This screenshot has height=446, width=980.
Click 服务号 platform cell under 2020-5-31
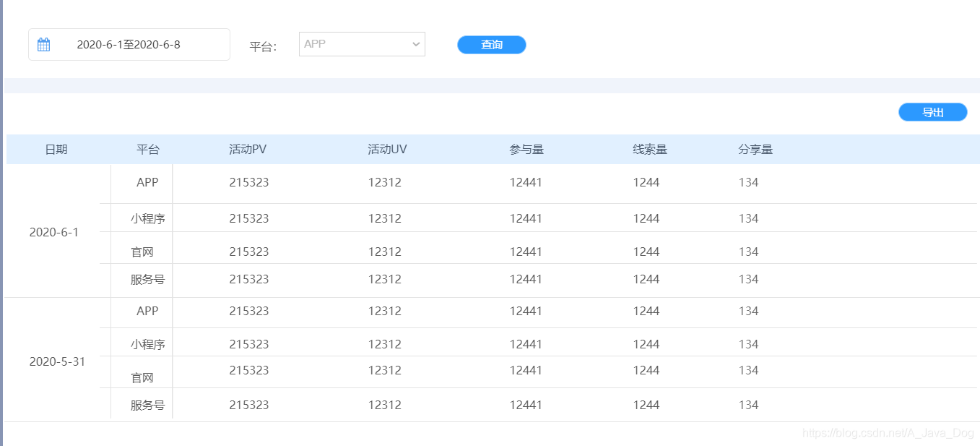click(148, 406)
